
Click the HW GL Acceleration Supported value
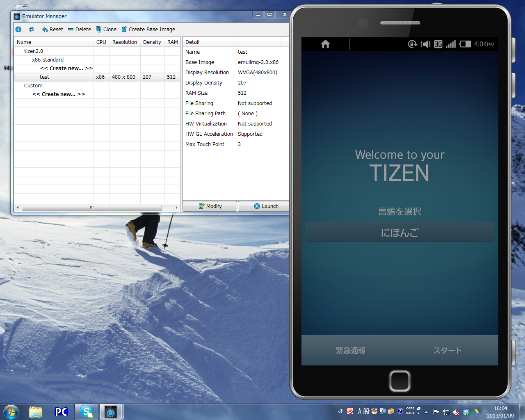point(250,134)
